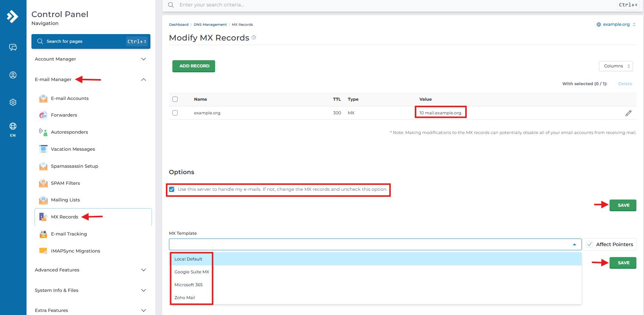Open the Columns dropdown
The image size is (644, 315).
pos(616,66)
